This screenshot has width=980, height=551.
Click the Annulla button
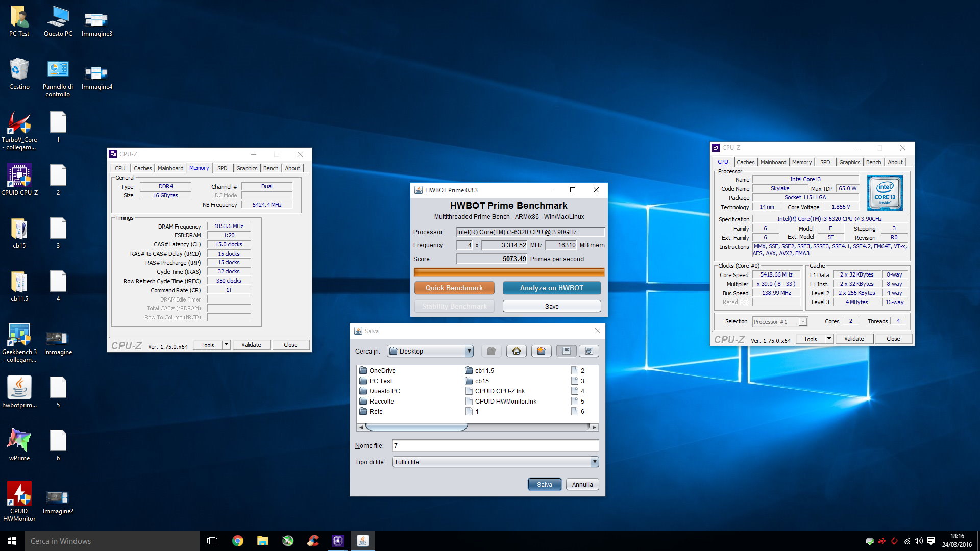[x=582, y=484]
